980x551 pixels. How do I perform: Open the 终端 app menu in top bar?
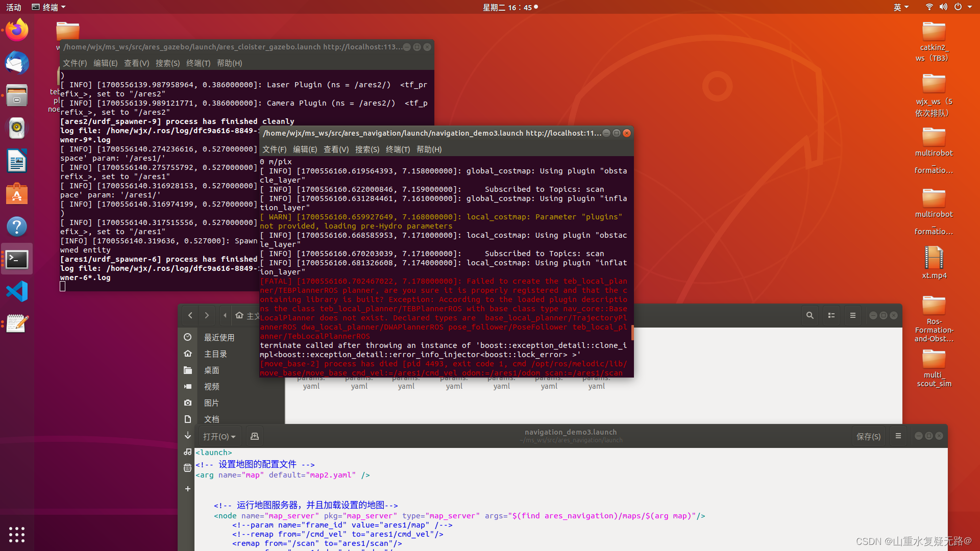[x=48, y=7]
